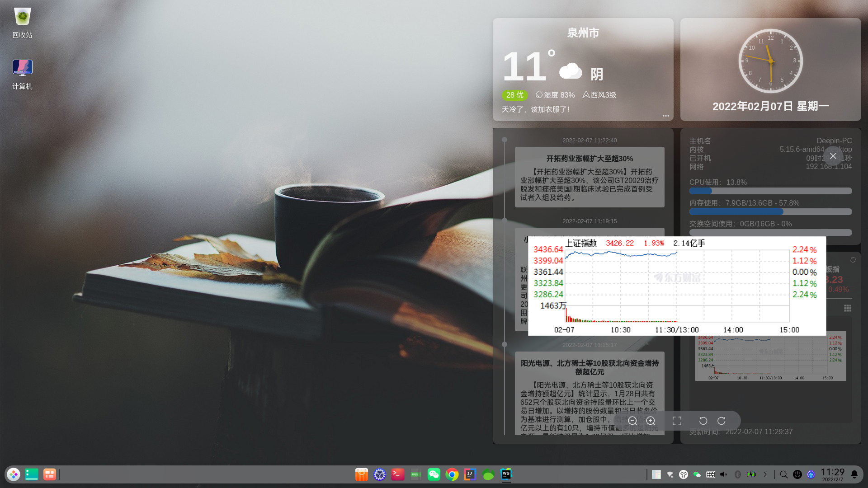Viewport: 868px width, 488px height.
Task: Rotate the image counterclockwise
Action: pyautogui.click(x=703, y=421)
